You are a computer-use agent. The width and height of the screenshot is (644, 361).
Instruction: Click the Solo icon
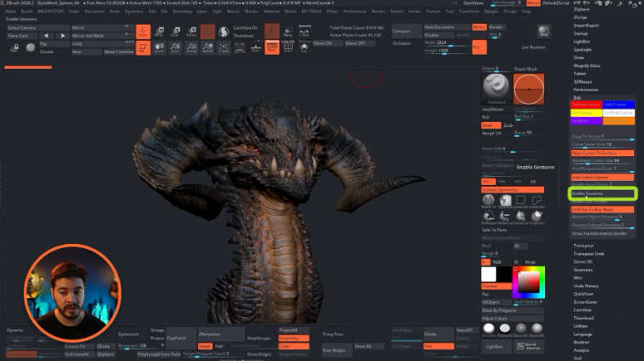point(304,47)
